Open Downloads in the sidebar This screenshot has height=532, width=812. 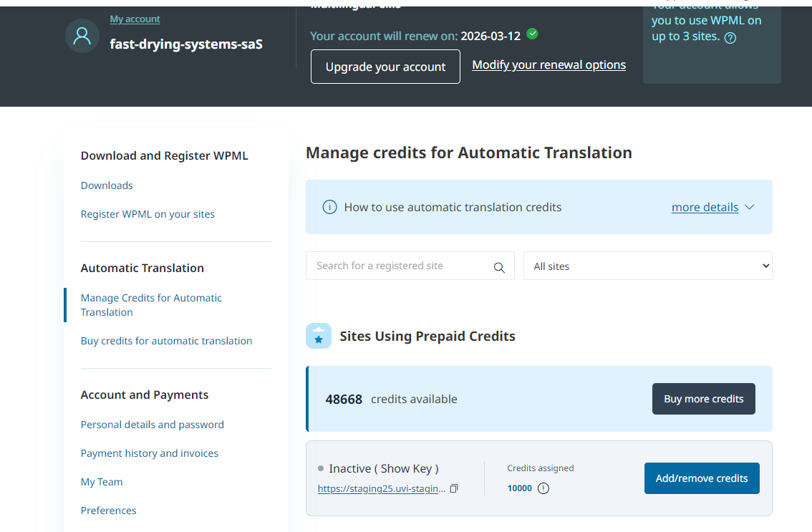107,185
